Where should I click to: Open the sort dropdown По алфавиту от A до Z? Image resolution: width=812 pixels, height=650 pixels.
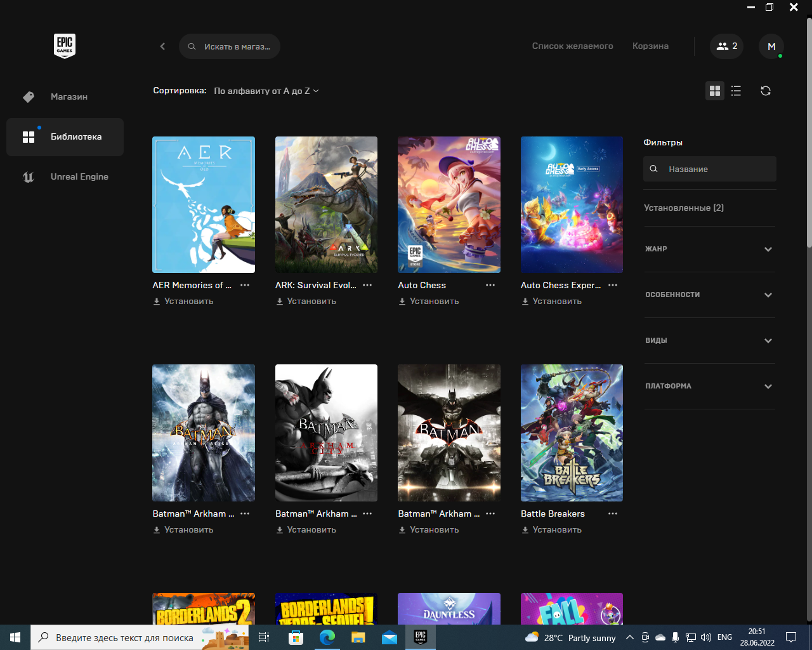tap(266, 91)
